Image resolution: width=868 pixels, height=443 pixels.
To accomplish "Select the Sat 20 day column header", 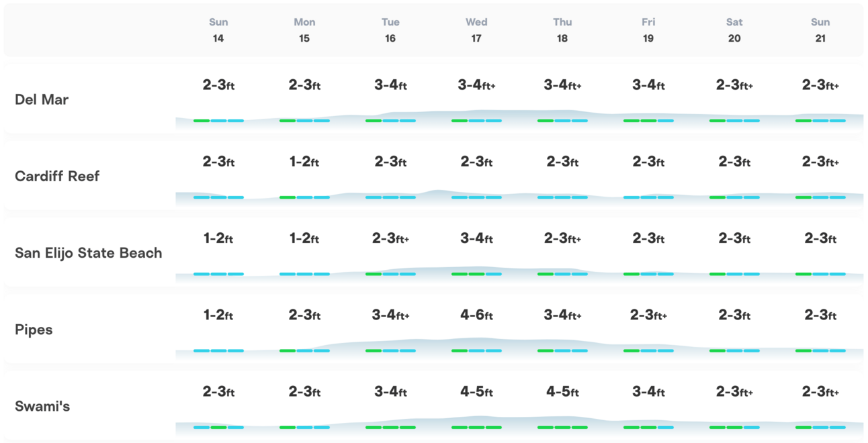I will click(734, 30).
